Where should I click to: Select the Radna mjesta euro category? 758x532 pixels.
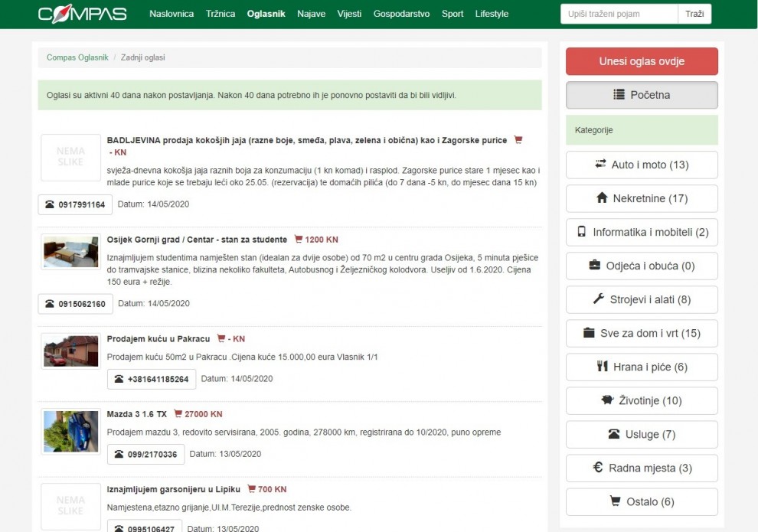point(642,468)
